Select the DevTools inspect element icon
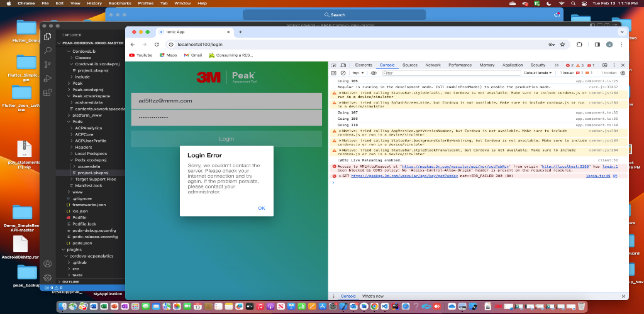The height and width of the screenshot is (314, 644). click(334, 65)
